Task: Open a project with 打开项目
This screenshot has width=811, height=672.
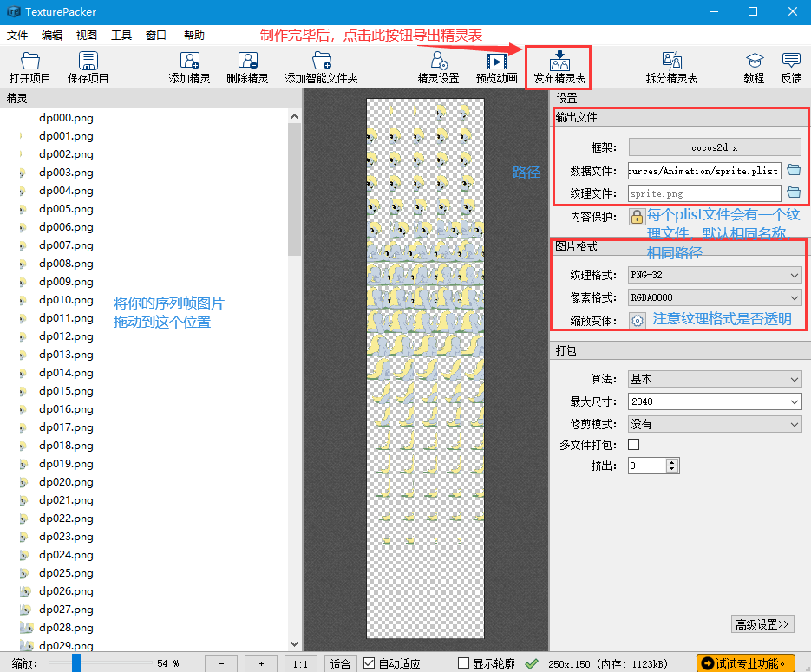Action: (x=30, y=69)
